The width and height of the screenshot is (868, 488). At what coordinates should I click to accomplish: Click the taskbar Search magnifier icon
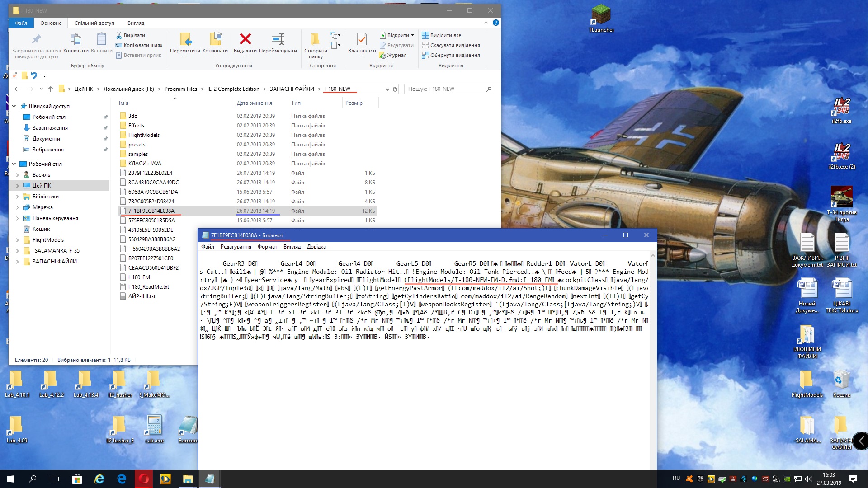click(x=33, y=479)
